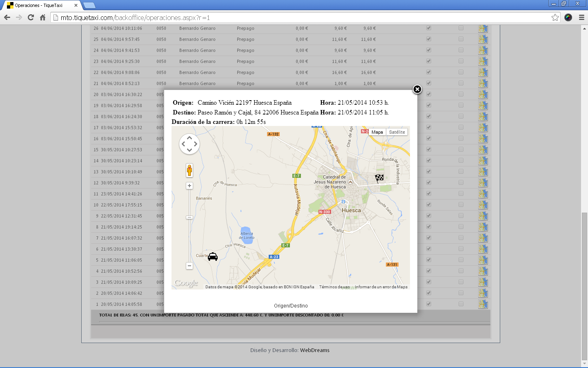588x368 pixels.
Task: Pan the map left with the arrow control
Action: coord(184,144)
